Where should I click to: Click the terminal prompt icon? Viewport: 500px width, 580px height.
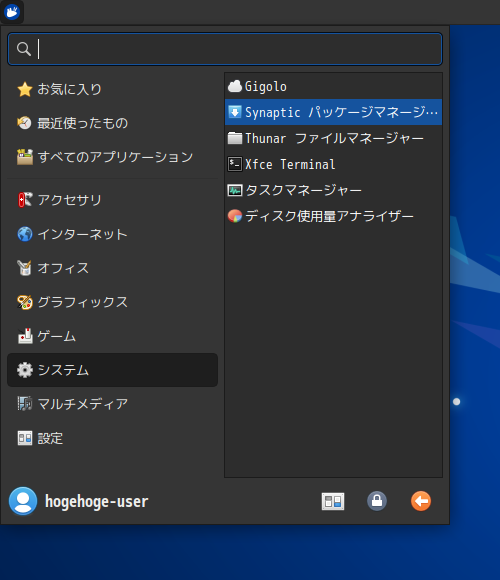click(235, 164)
